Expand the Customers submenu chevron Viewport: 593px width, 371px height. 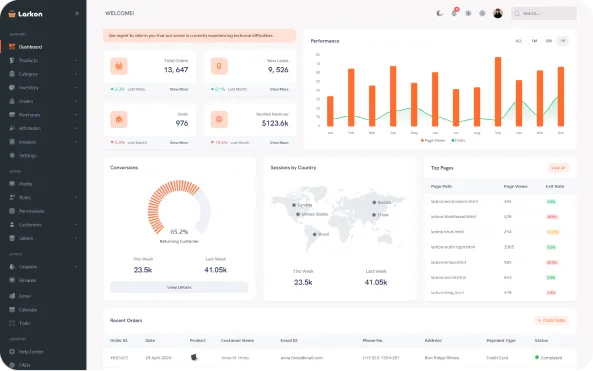pyautogui.click(x=76, y=225)
